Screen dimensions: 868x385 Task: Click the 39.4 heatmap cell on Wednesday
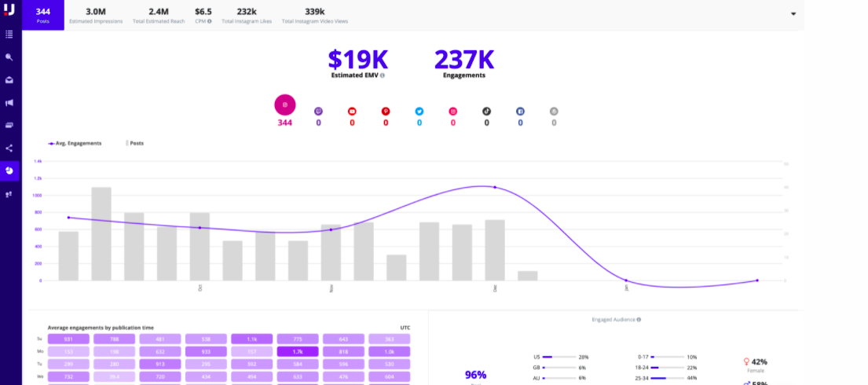(114, 376)
